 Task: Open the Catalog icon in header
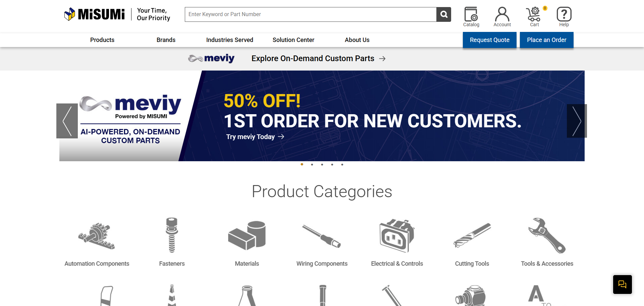tap(471, 17)
